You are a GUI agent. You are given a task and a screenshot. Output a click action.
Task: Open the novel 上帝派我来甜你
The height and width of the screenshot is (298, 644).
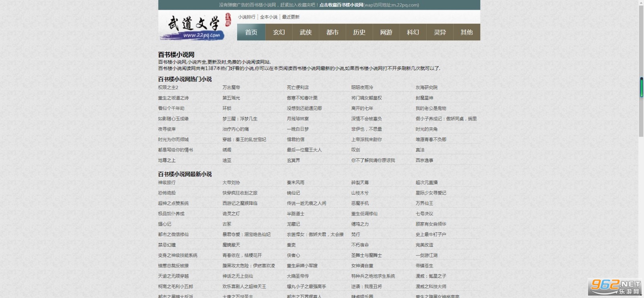(x=367, y=139)
